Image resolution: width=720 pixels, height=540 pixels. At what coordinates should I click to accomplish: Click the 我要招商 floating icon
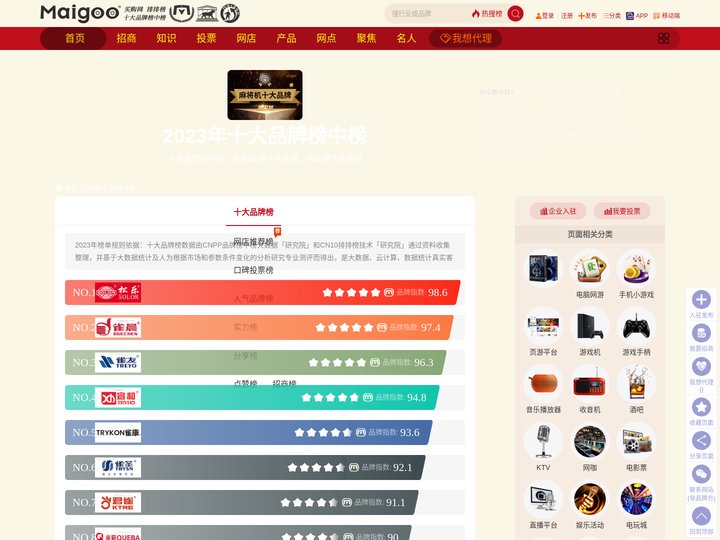pyautogui.click(x=701, y=333)
